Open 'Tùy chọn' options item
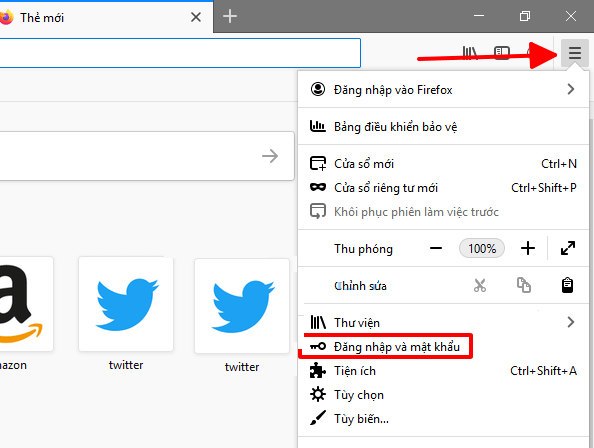Image resolution: width=594 pixels, height=448 pixels. [x=443, y=395]
